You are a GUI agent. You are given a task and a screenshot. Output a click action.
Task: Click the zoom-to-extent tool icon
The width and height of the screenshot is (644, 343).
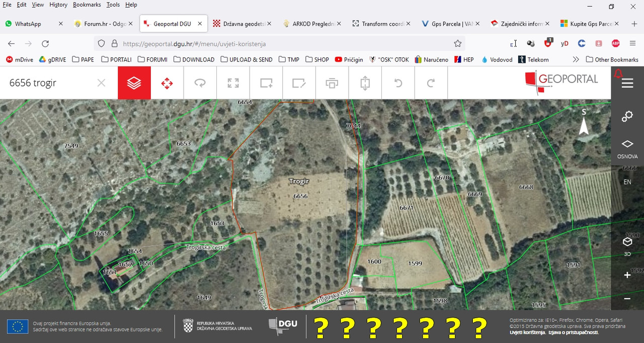[x=233, y=83]
